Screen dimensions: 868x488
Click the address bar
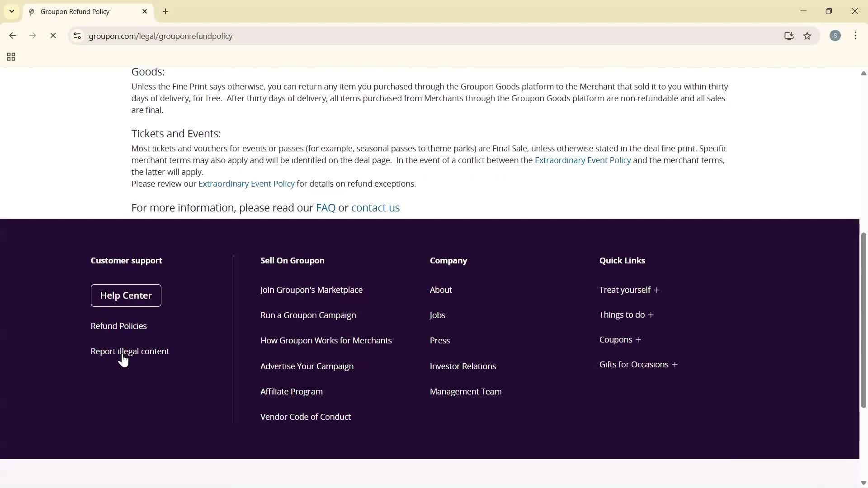[x=316, y=36]
